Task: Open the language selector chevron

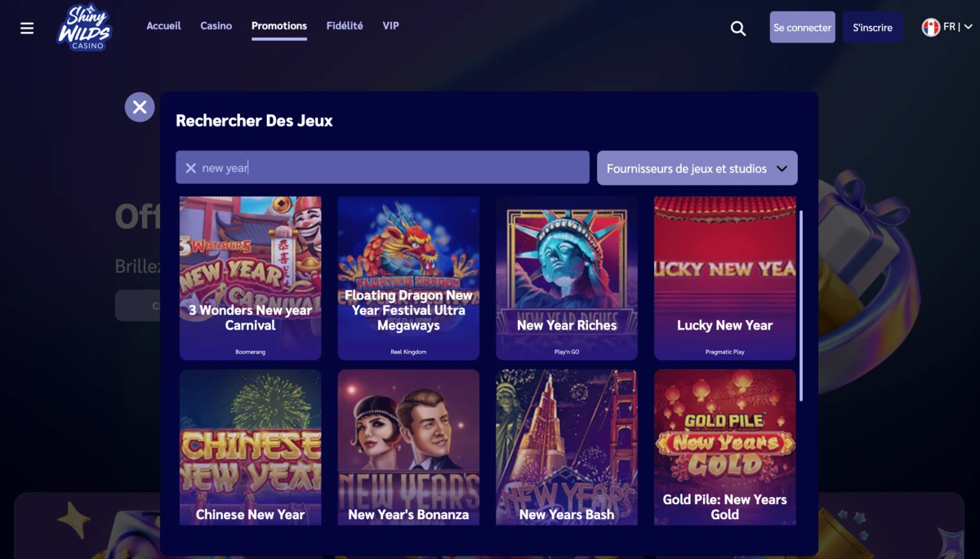Action: (969, 26)
